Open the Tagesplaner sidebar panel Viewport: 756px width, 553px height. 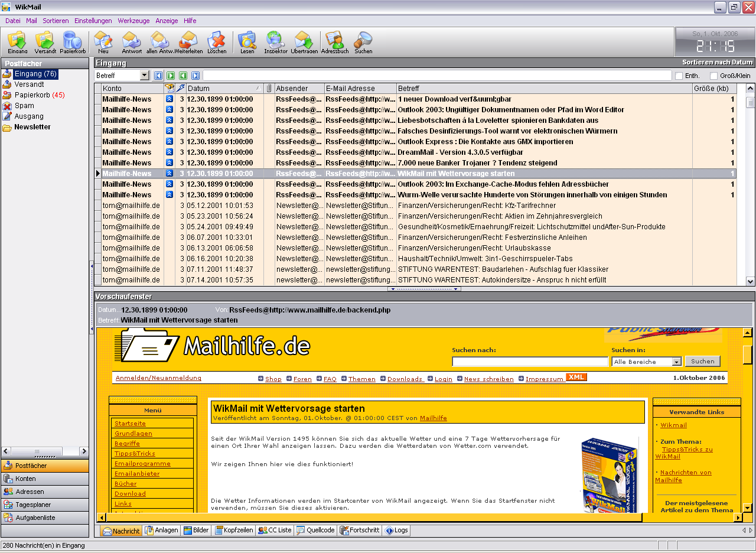click(x=44, y=505)
